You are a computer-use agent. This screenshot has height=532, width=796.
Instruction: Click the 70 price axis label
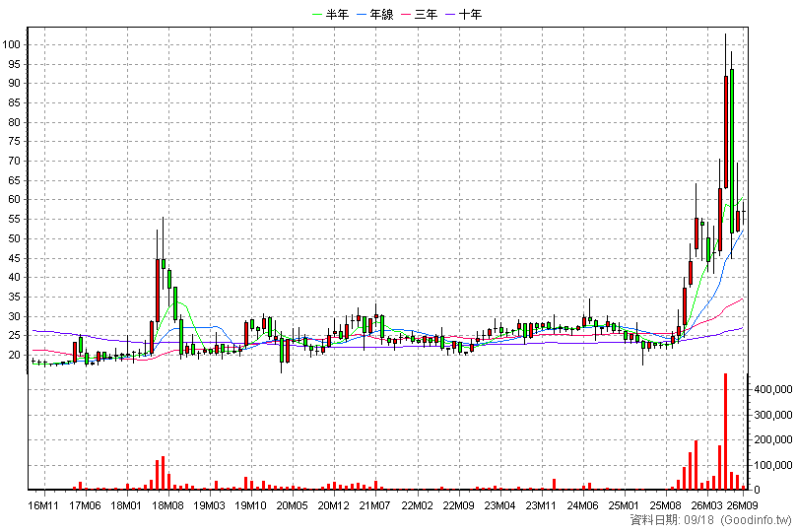[x=14, y=161]
